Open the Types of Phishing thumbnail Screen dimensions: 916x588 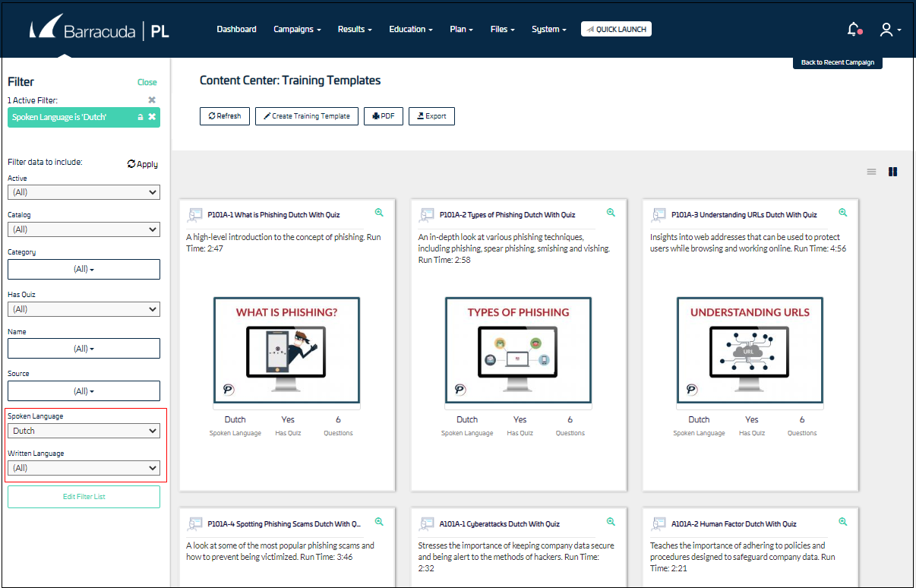(x=518, y=350)
